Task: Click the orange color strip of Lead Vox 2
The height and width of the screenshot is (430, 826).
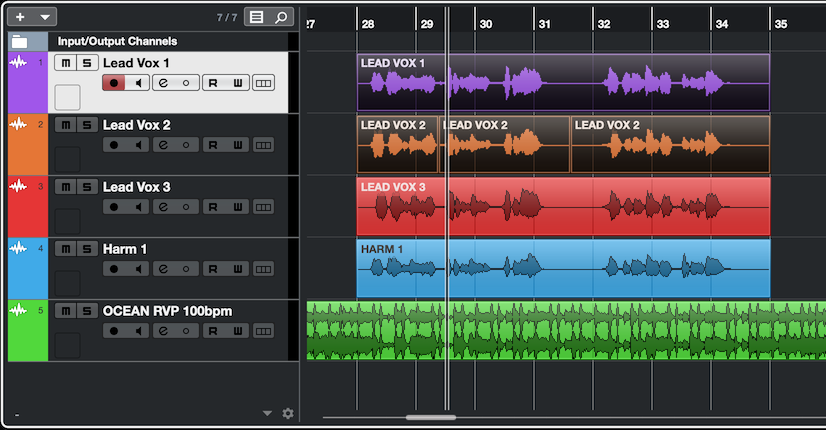Action: tap(18, 145)
